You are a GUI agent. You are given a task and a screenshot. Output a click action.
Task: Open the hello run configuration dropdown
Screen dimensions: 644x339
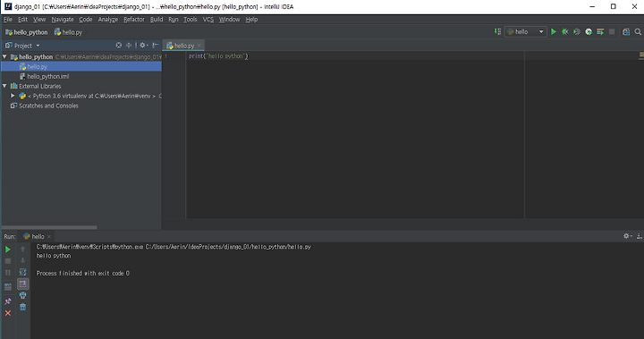point(526,31)
